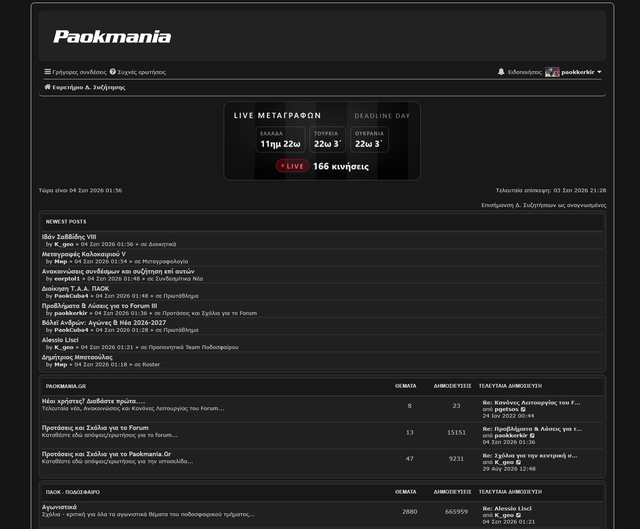Screen dimensions: 640x529
Task: Open the Roster forum link
Action: click(x=151, y=365)
